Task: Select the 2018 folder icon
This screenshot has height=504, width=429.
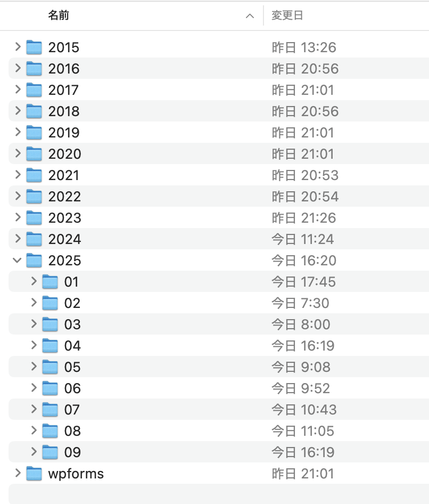Action: [x=34, y=111]
